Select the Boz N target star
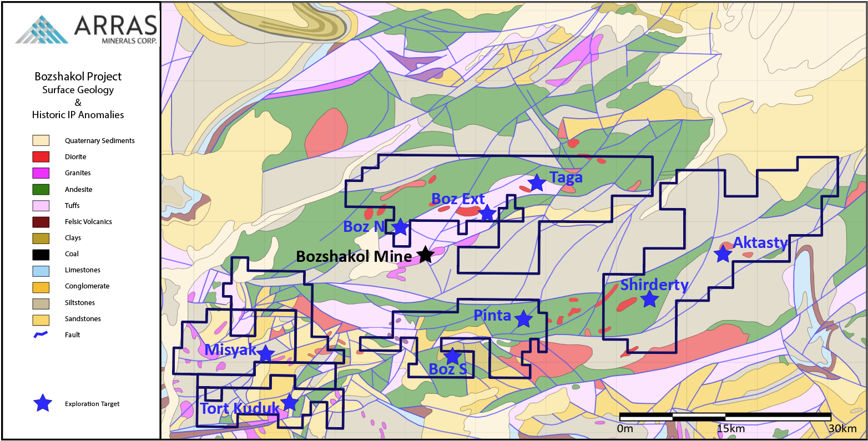Screen dimensions: 868x441 coord(400,226)
